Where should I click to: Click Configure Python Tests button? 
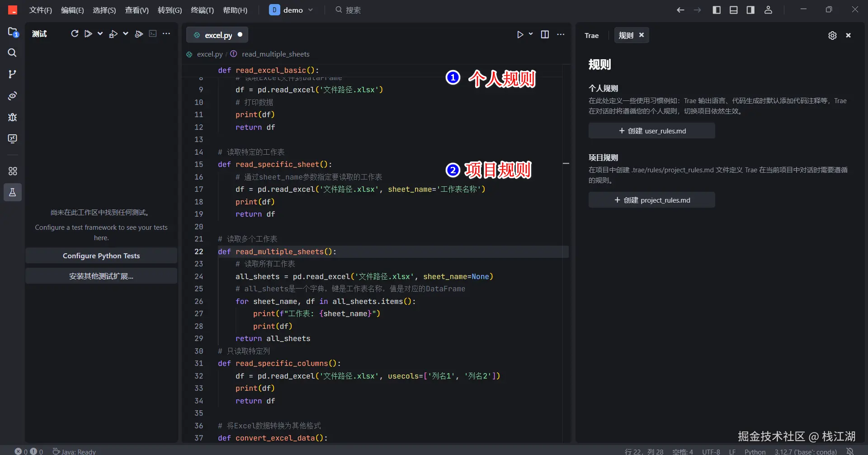[x=101, y=256]
